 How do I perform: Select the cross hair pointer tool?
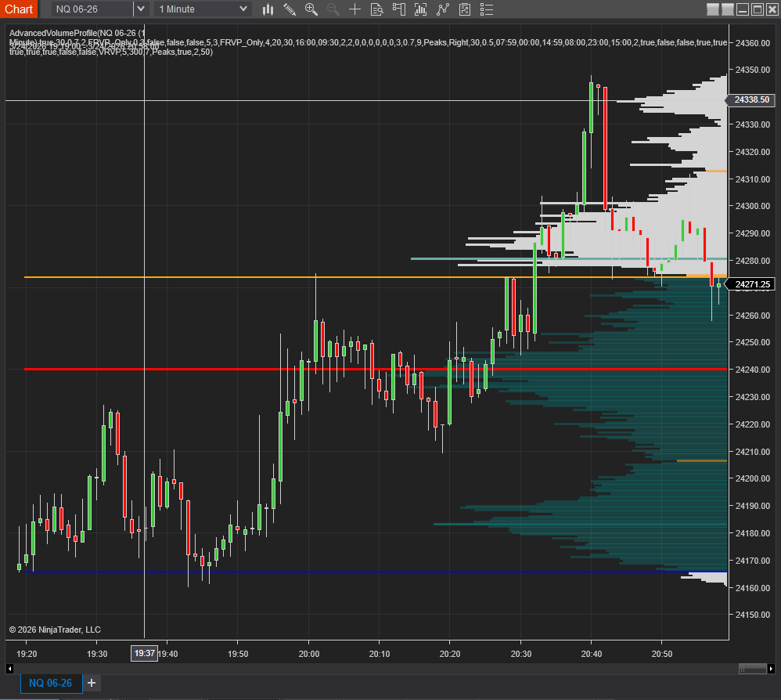coord(355,9)
